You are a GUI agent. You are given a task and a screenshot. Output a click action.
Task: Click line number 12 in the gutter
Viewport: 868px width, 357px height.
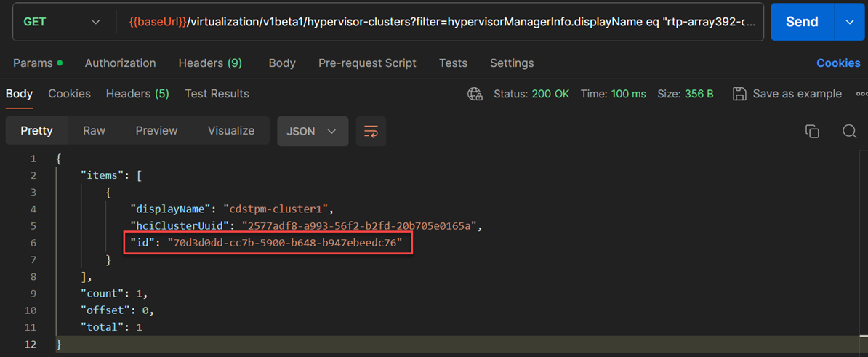(x=30, y=344)
